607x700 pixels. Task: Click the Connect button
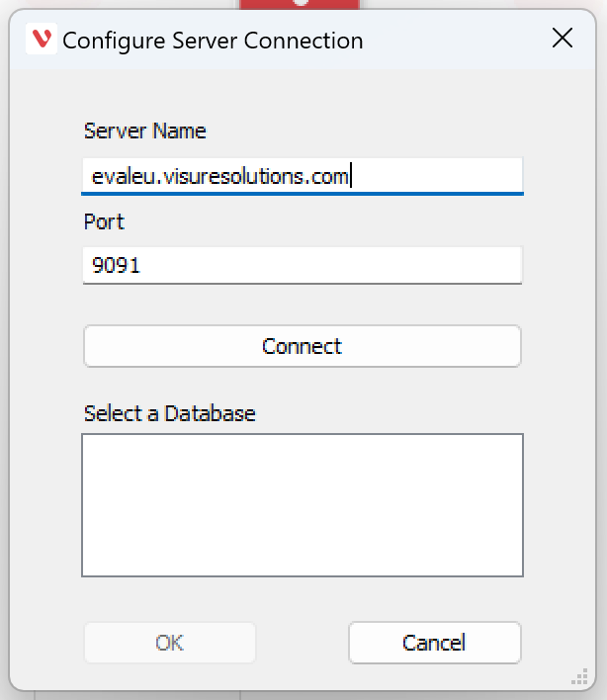(x=303, y=346)
